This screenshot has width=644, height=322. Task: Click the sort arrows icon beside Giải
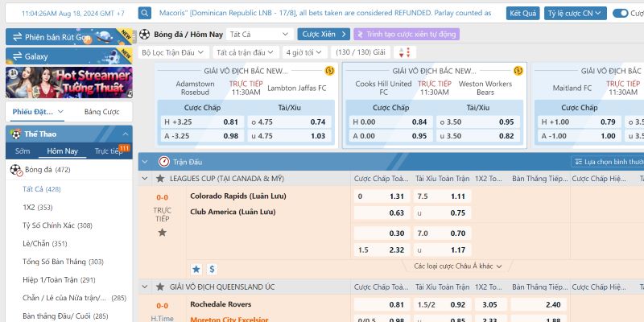[x=404, y=52]
